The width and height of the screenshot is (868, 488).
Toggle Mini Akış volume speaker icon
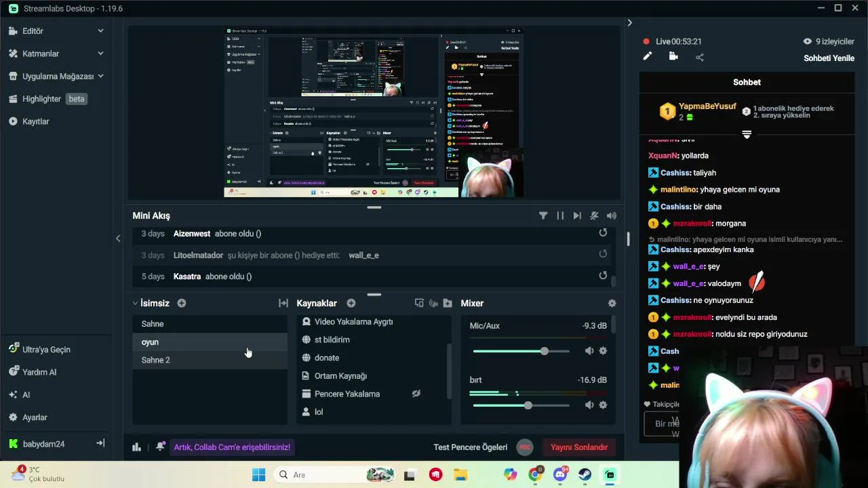pyautogui.click(x=612, y=216)
